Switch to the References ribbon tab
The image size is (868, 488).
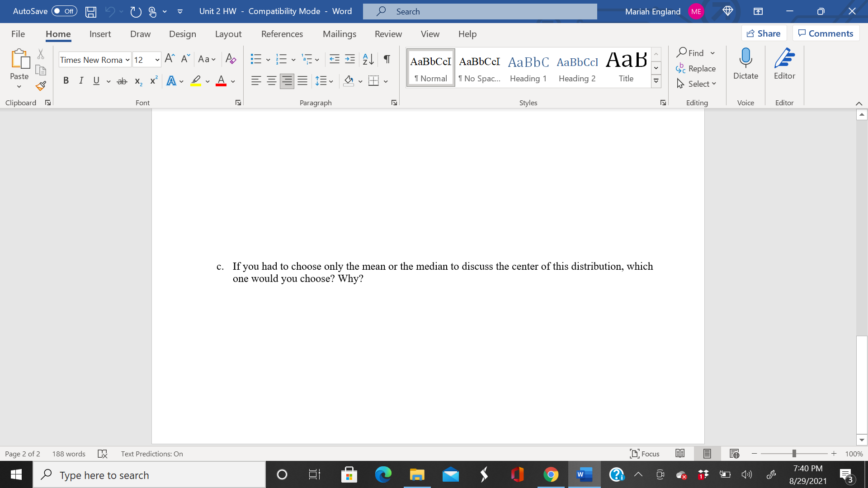(x=282, y=34)
